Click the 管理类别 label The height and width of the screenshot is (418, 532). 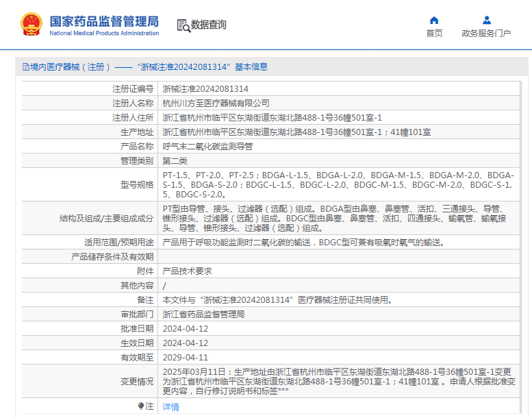click(x=137, y=160)
